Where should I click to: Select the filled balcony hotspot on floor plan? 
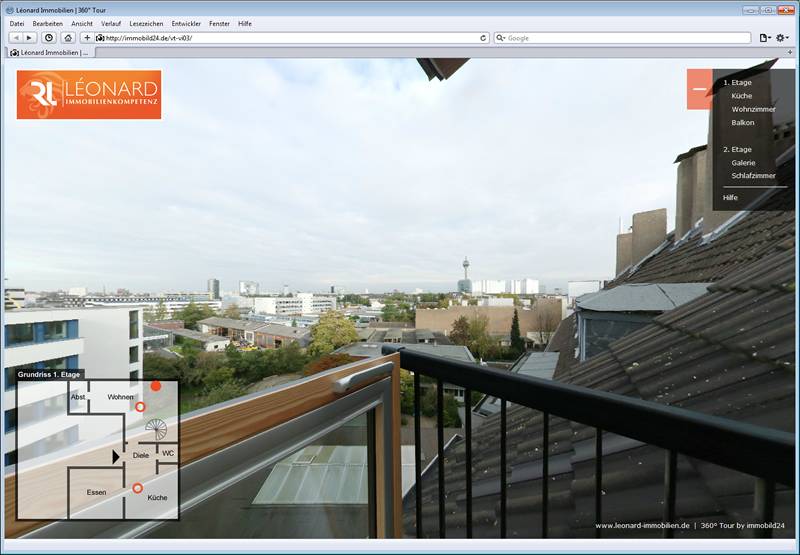click(155, 386)
